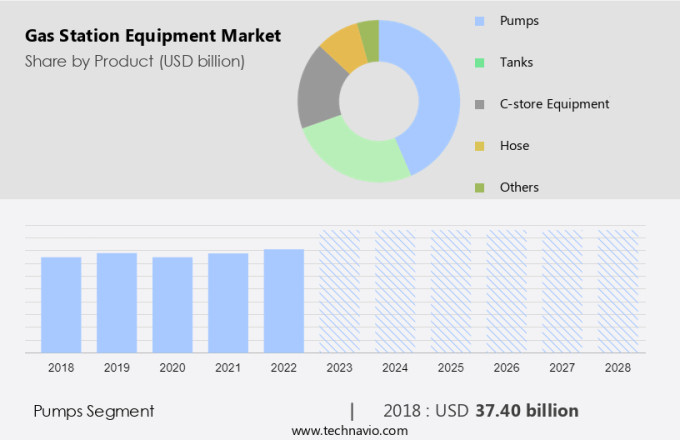680x440 pixels.
Task: Click the olive Others legend swatch
Action: click(x=480, y=187)
